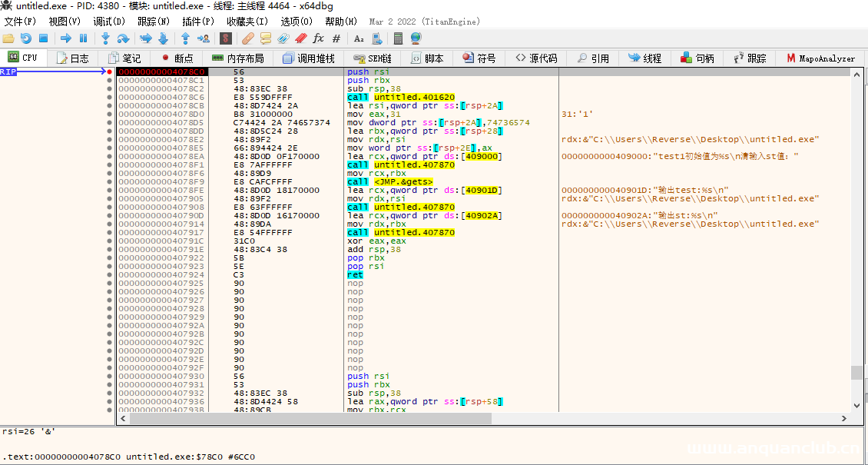Image resolution: width=868 pixels, height=465 pixels.
Task: Open the 插件(P) menu
Action: (198, 22)
